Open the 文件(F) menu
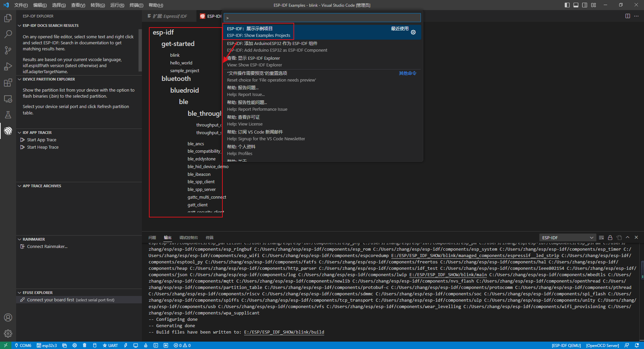Viewport: 644px width, 349px height. pyautogui.click(x=21, y=5)
